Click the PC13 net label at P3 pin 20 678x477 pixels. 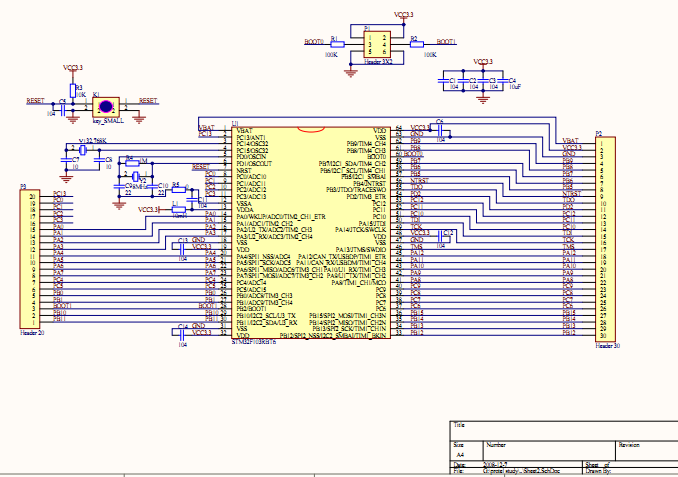click(60, 194)
